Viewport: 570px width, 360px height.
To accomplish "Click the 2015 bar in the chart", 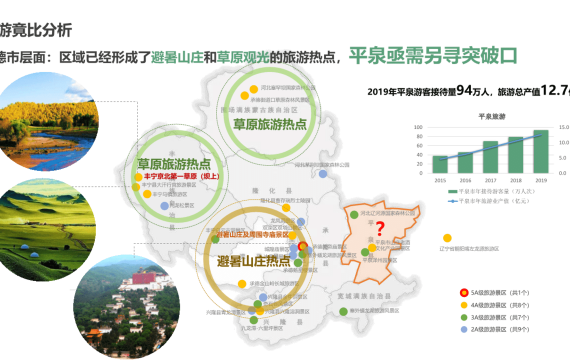I will pyautogui.click(x=440, y=164).
